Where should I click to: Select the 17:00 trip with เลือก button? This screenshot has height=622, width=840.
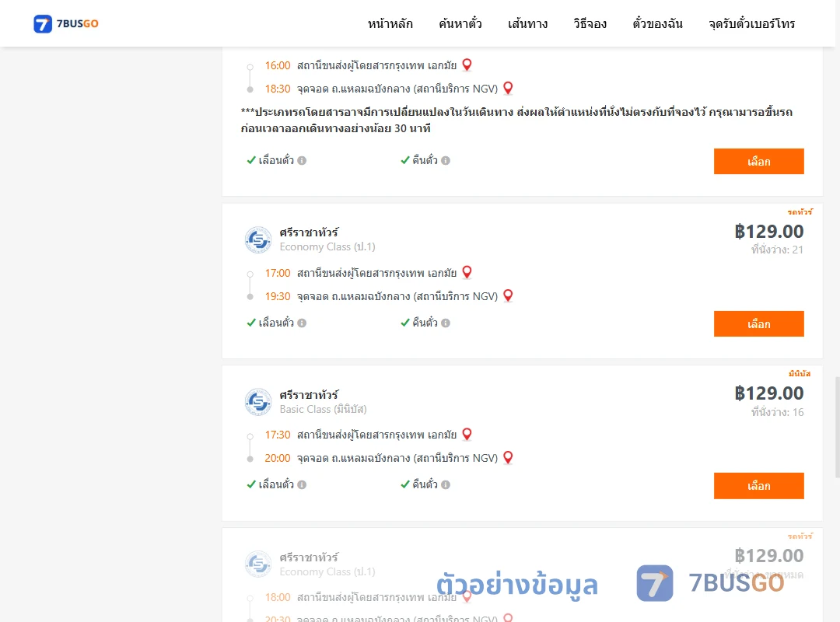[758, 323]
